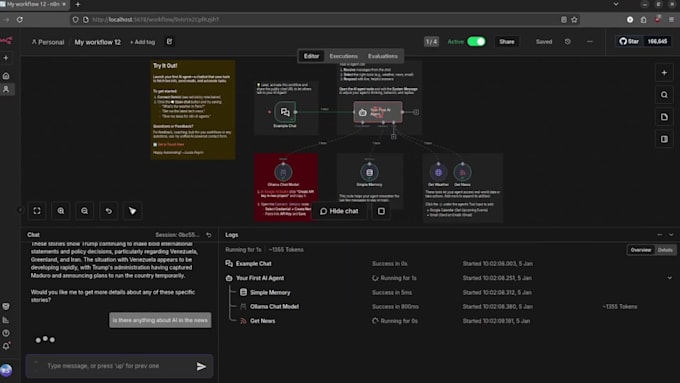Select the Example Chat log row
The image size is (680, 383).
[449, 264]
